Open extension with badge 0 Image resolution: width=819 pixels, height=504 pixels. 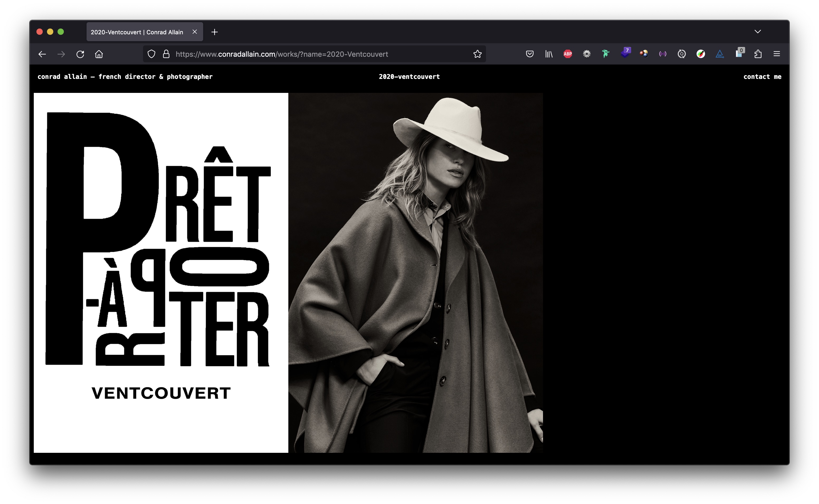(x=740, y=53)
